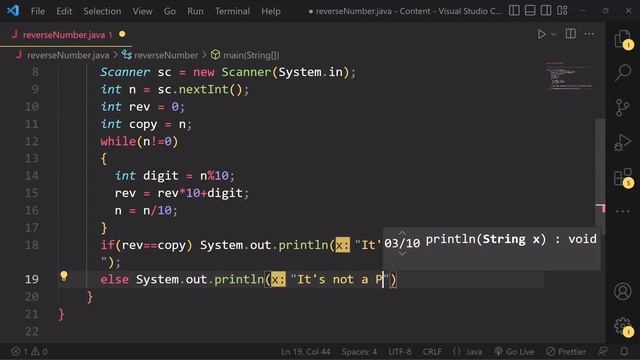Open the Manage gear settings
The width and height of the screenshot is (640, 360).
pyautogui.click(x=623, y=327)
